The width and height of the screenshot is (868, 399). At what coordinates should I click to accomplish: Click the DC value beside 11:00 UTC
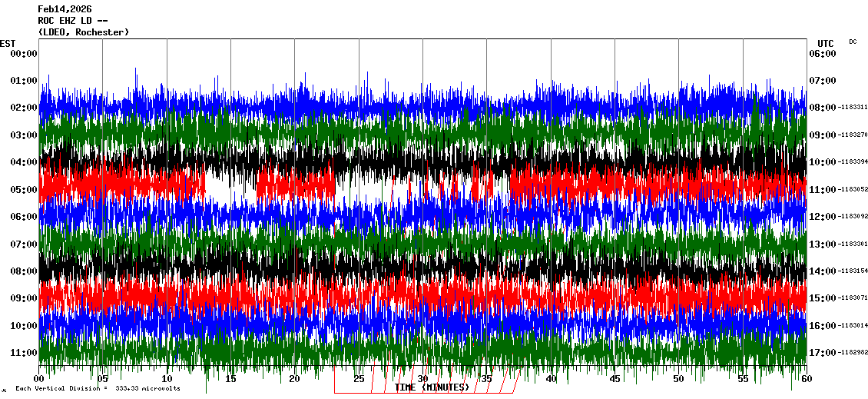pos(852,190)
